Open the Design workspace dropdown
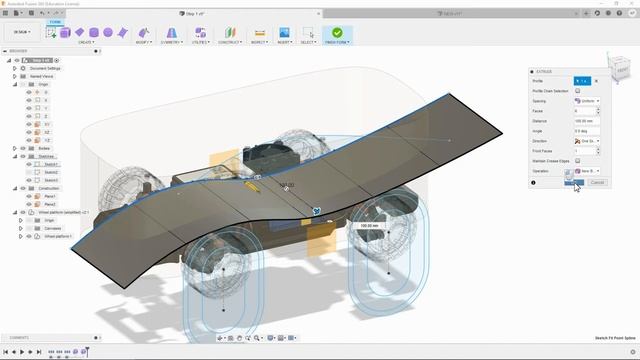640x360 pixels. [x=22, y=32]
